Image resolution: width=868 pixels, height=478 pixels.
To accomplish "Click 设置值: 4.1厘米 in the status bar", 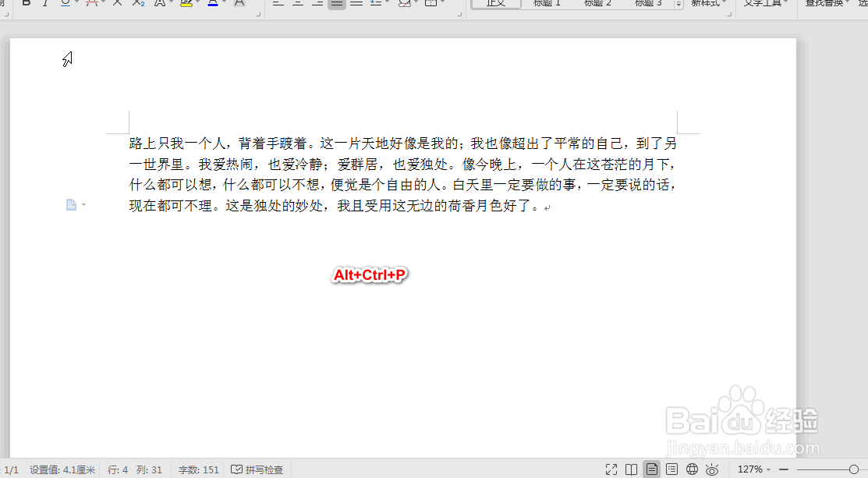I will point(62,469).
